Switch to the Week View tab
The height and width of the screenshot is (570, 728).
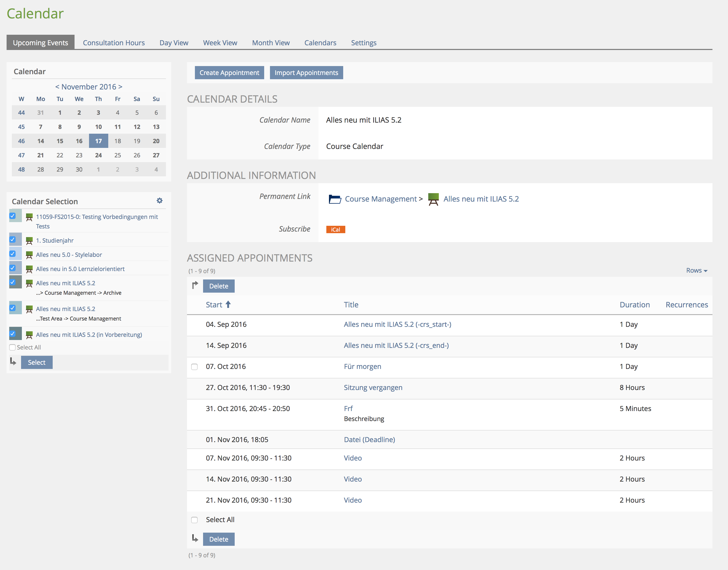[x=220, y=43]
